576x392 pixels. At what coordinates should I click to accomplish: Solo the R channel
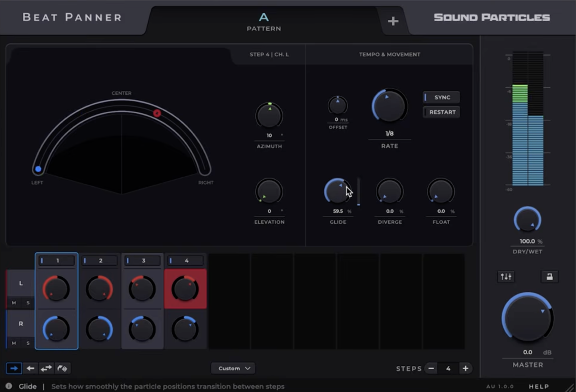pos(28,343)
